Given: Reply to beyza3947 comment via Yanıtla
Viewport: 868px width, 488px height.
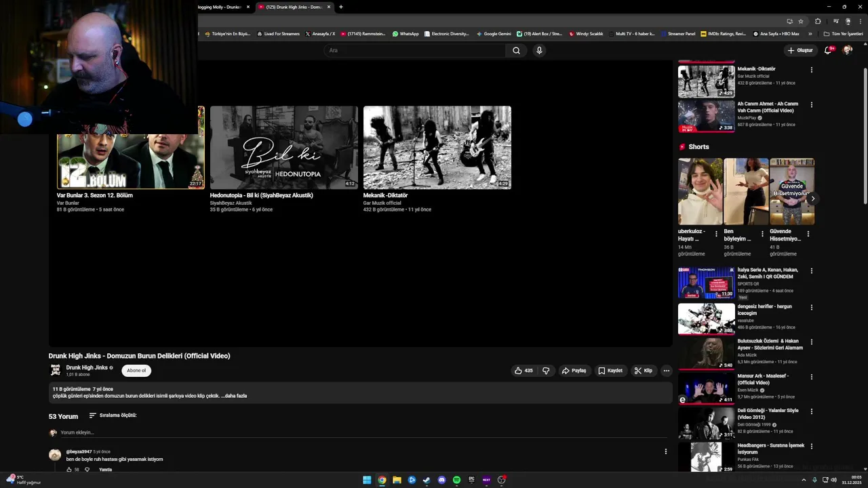Looking at the screenshot, I should coord(106,470).
